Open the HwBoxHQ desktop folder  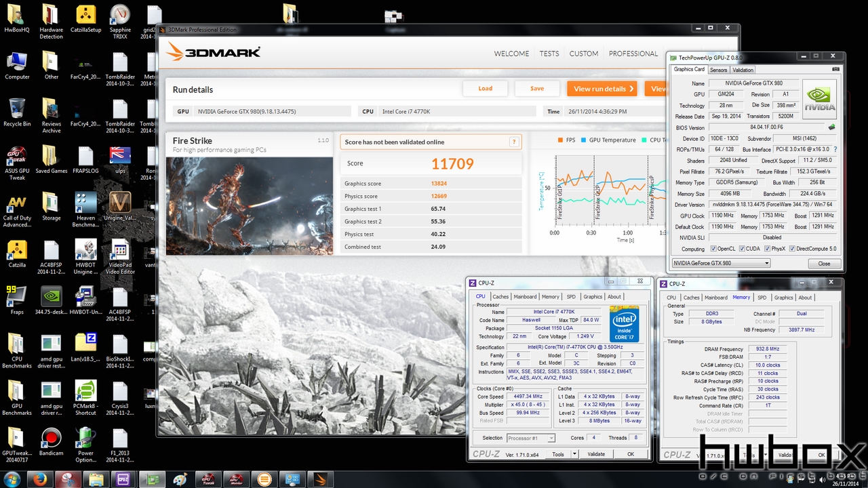click(x=17, y=20)
